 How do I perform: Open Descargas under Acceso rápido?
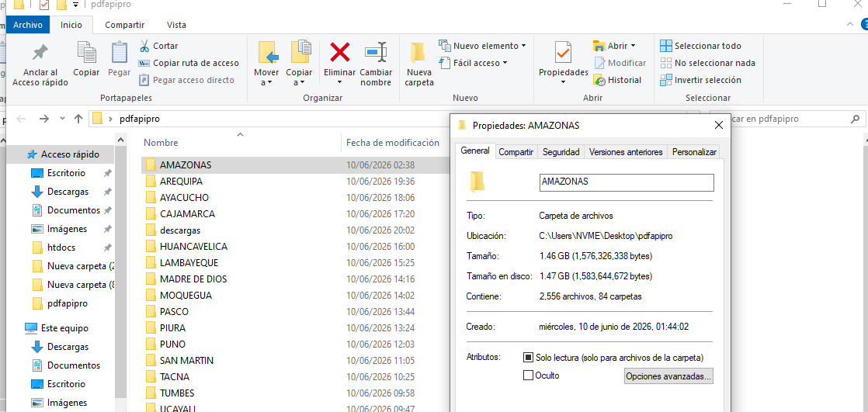tap(68, 192)
